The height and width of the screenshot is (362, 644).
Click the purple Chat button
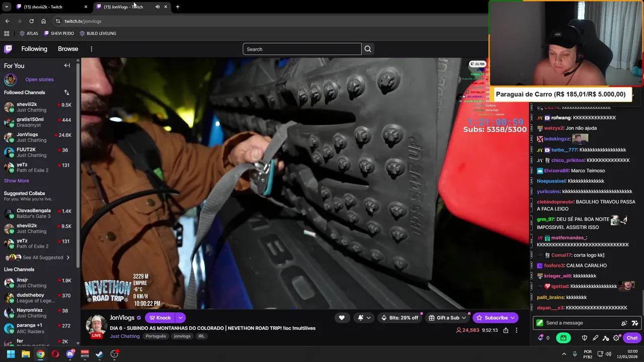point(632,338)
